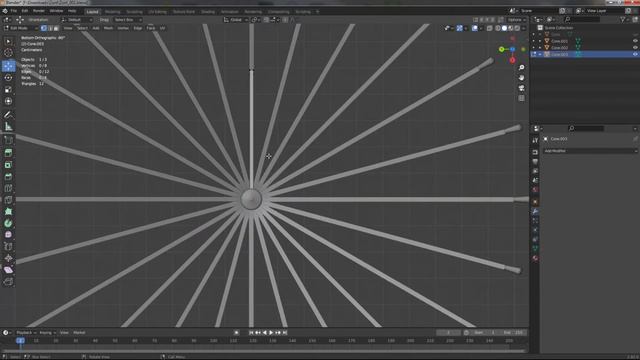Select the Add Cube tool
640x360 pixels.
point(8,140)
